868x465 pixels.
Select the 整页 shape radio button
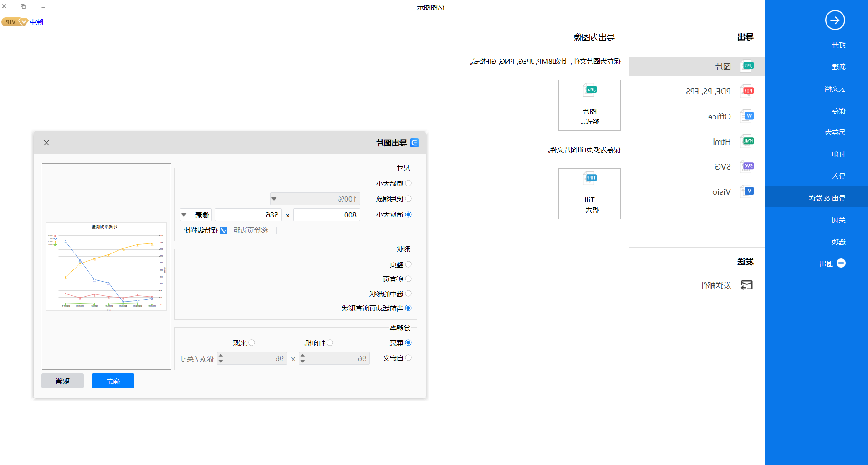point(408,264)
